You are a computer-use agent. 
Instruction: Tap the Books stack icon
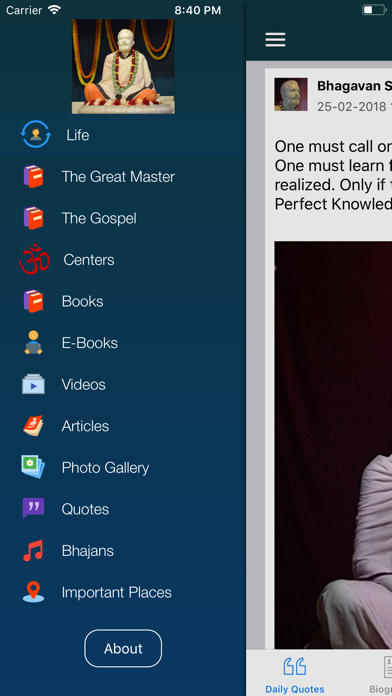(x=33, y=301)
